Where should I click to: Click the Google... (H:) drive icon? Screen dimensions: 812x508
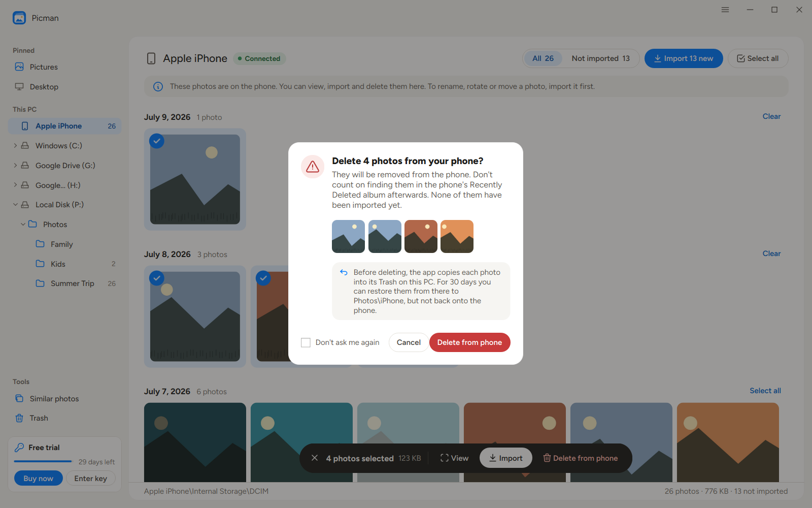click(25, 185)
